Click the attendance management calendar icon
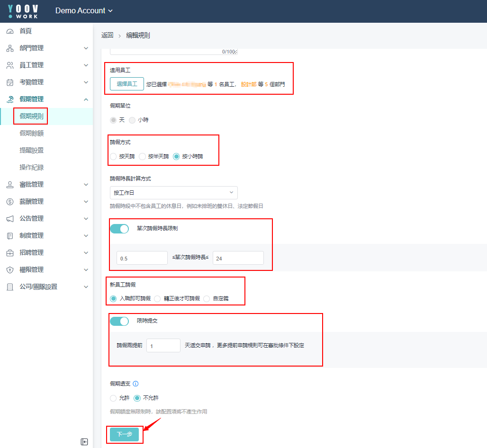The image size is (487, 448). pyautogui.click(x=10, y=82)
